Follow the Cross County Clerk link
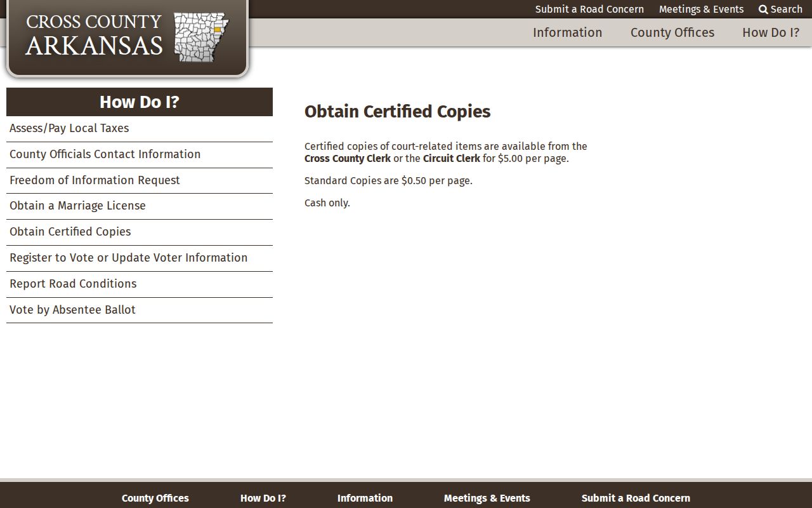 pos(348,159)
